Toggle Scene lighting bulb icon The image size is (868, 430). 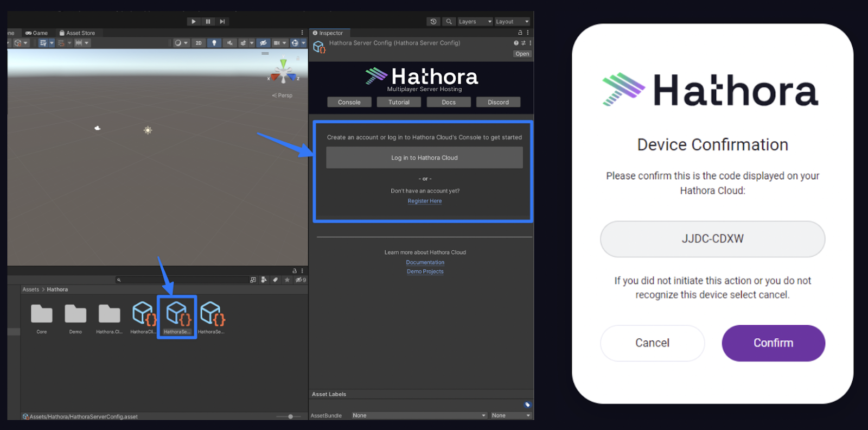[x=214, y=43]
